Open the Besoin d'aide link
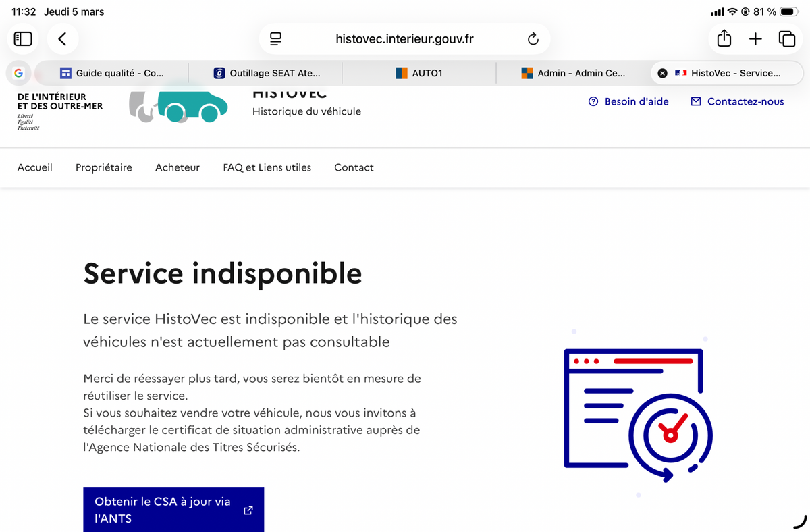 (x=628, y=101)
